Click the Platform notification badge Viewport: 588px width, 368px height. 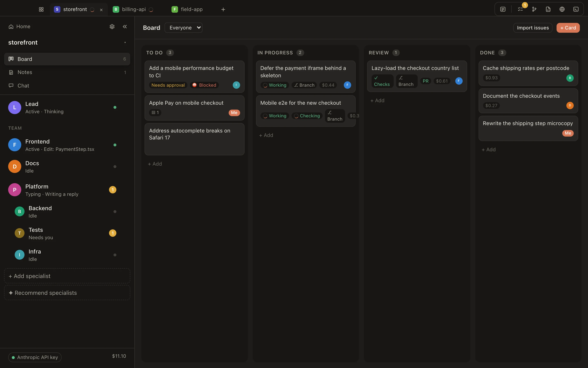[x=112, y=190]
